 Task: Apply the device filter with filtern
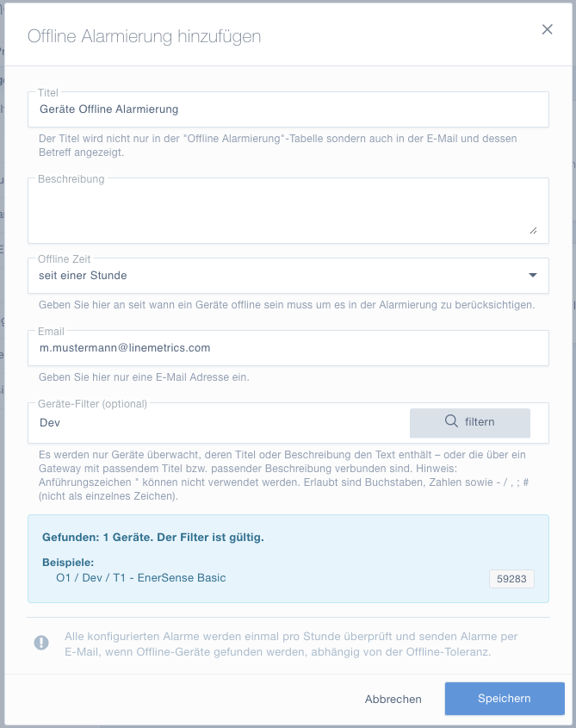pyautogui.click(x=470, y=423)
